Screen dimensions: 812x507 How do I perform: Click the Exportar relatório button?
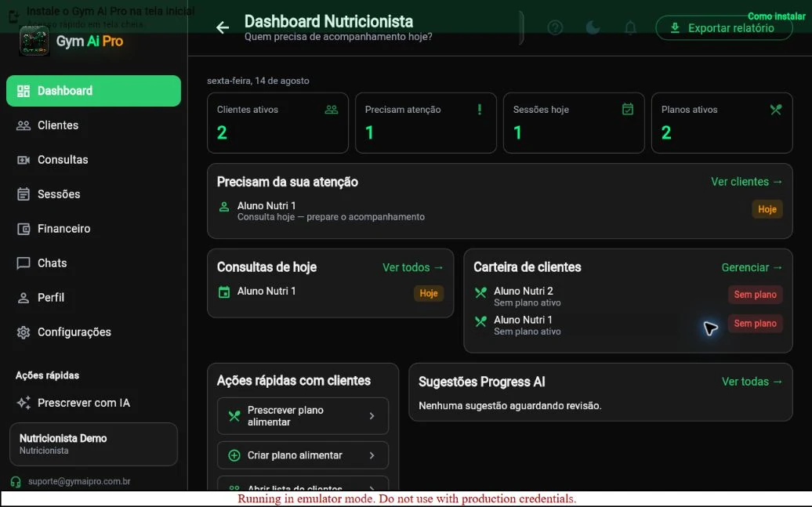point(724,28)
